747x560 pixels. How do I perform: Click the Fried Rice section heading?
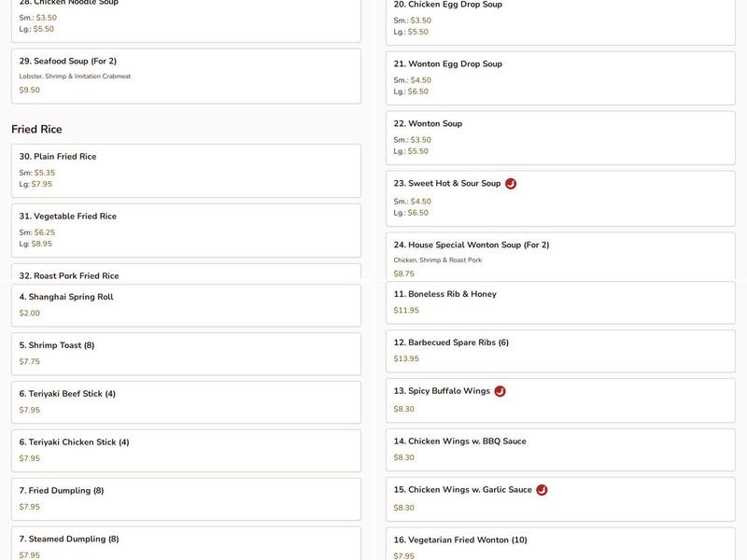pyautogui.click(x=36, y=129)
